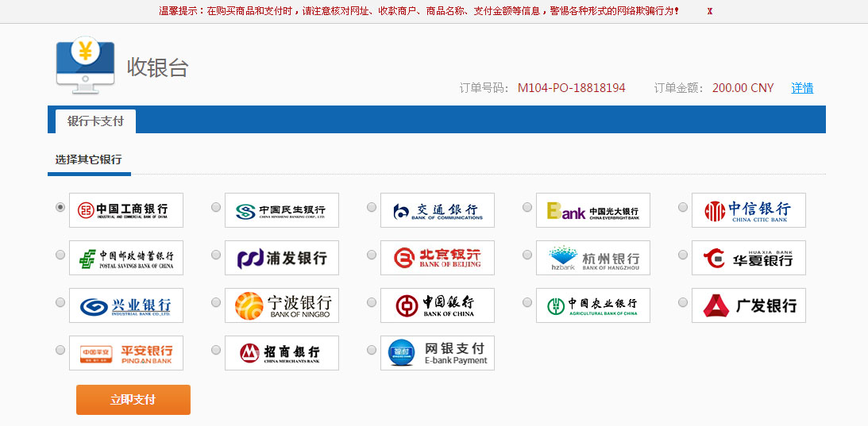
Task: Select the Ping An Bank radio button
Action: 60,350
